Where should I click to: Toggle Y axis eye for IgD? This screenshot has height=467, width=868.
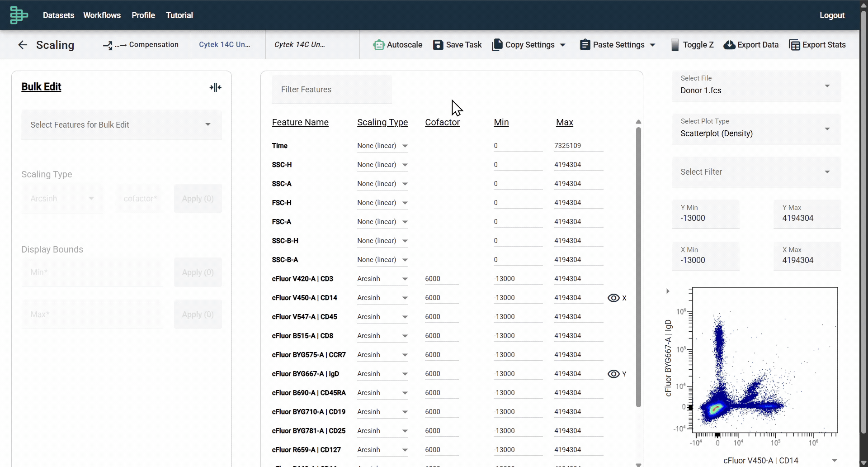(613, 374)
